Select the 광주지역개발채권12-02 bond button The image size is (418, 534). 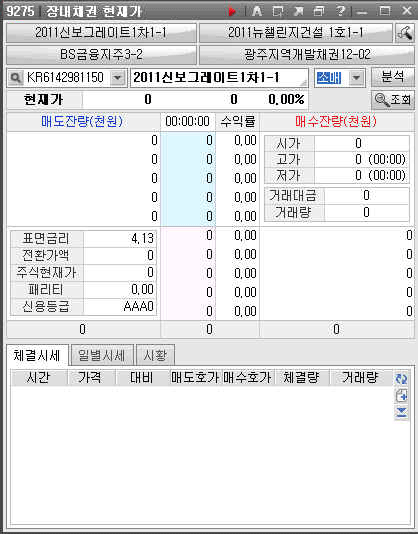coord(307,54)
